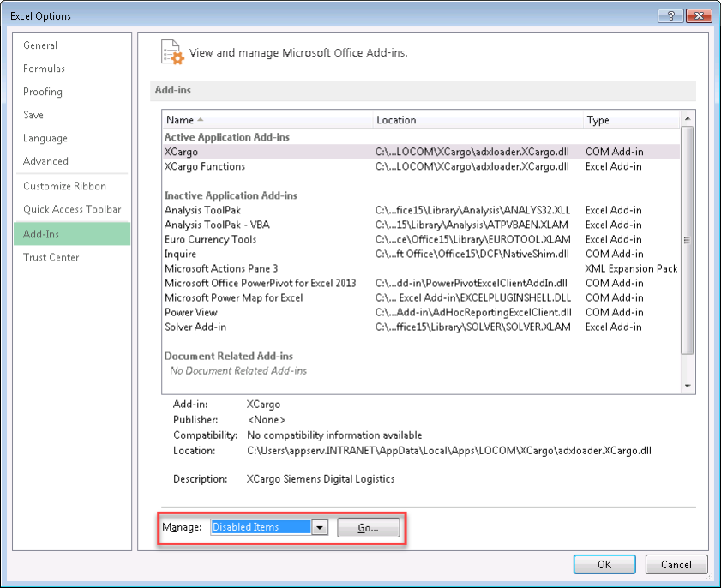Open the Manage dropdown showing Disabled Items
Viewport: 721px width, 588px height.
319,526
